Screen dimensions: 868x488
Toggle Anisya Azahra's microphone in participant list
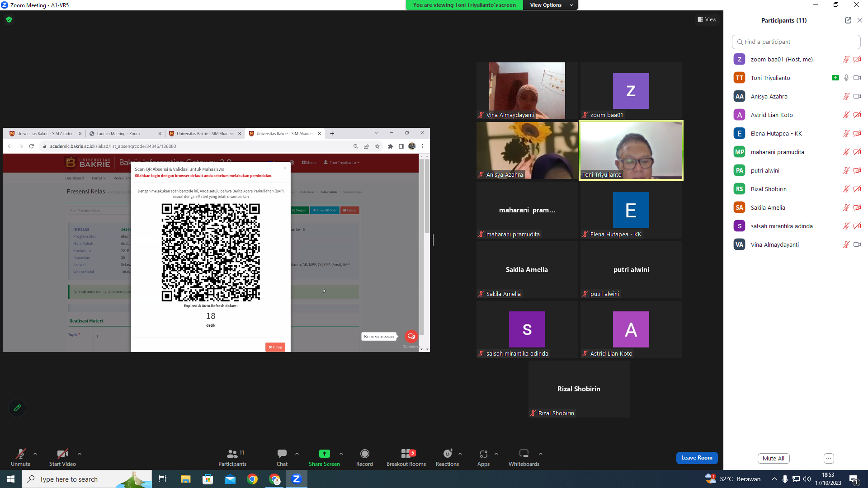click(x=846, y=96)
